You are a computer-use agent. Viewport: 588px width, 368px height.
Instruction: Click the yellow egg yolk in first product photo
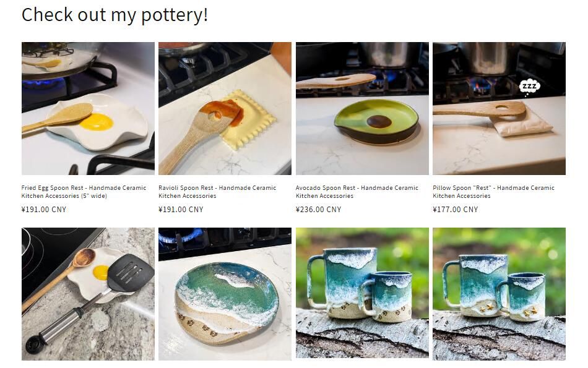coord(97,122)
